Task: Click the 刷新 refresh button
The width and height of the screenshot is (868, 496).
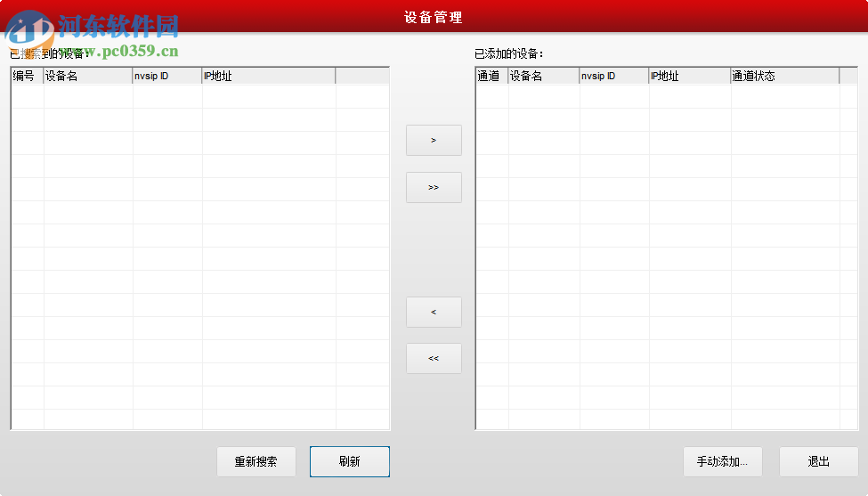Action: 350,461
